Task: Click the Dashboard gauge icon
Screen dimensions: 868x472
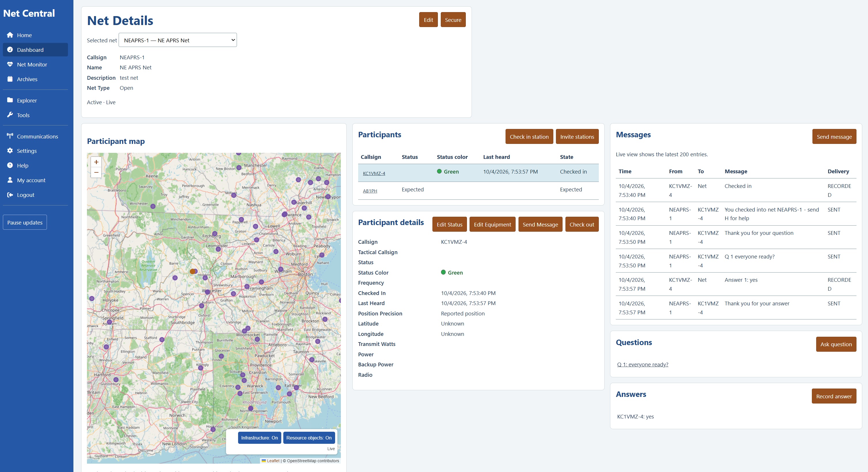Action: 10,50
